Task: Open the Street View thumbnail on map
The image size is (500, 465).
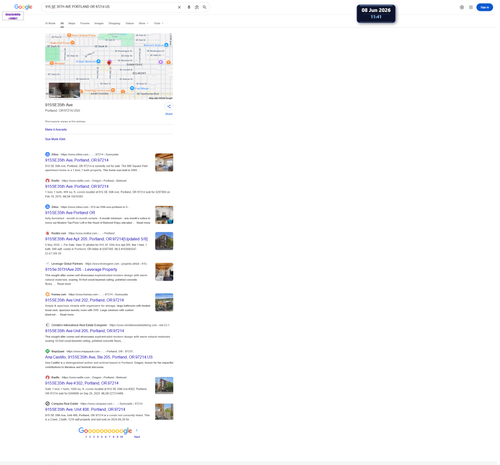Action: (64, 90)
